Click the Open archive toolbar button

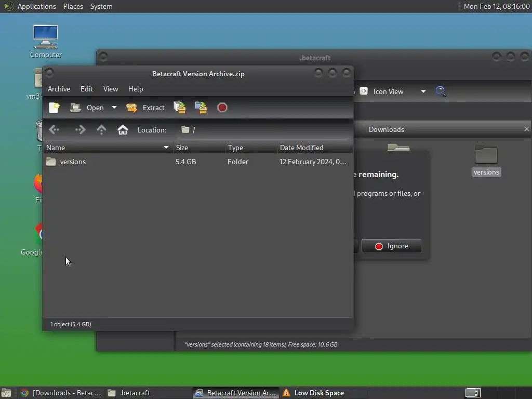[x=87, y=108]
